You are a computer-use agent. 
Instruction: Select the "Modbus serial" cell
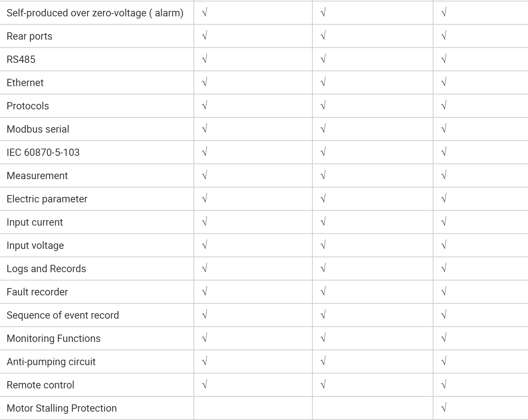pos(38,129)
